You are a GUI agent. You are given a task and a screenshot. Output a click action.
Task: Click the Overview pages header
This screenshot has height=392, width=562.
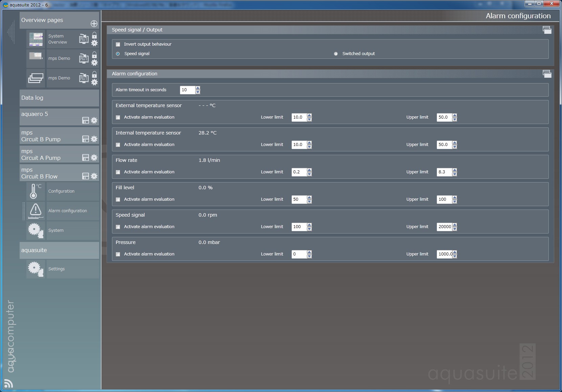coord(59,20)
